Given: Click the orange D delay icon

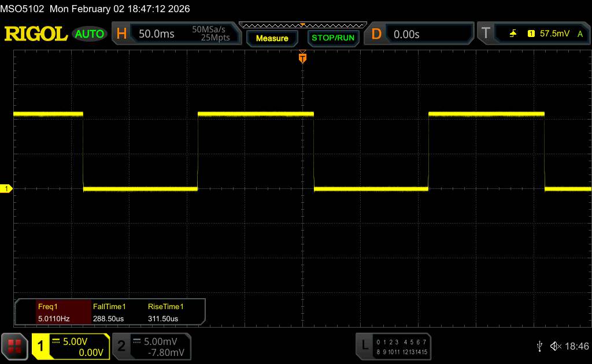Looking at the screenshot, I should click(376, 34).
